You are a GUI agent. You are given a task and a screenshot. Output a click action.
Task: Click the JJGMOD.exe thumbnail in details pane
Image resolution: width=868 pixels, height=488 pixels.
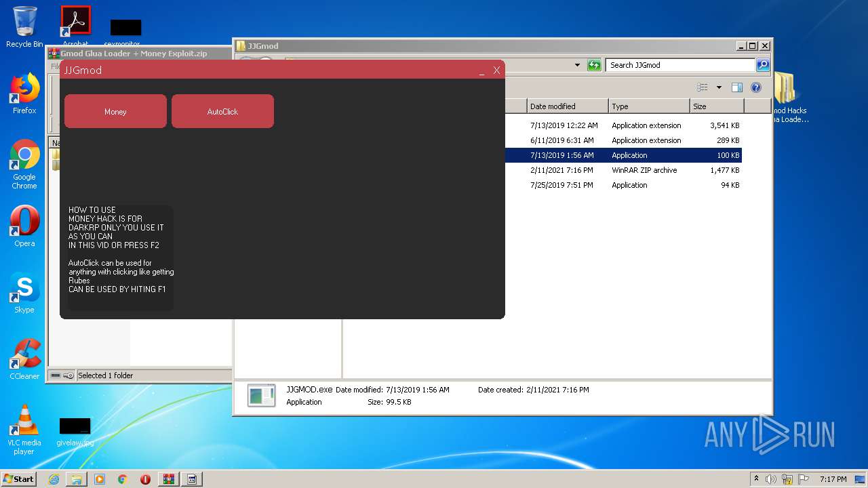tap(261, 395)
